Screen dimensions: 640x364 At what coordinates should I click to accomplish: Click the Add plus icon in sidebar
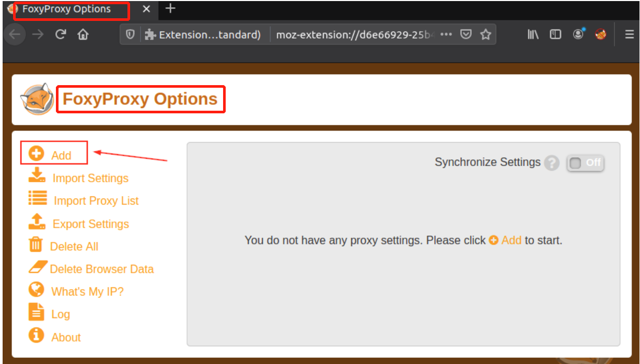tap(36, 154)
